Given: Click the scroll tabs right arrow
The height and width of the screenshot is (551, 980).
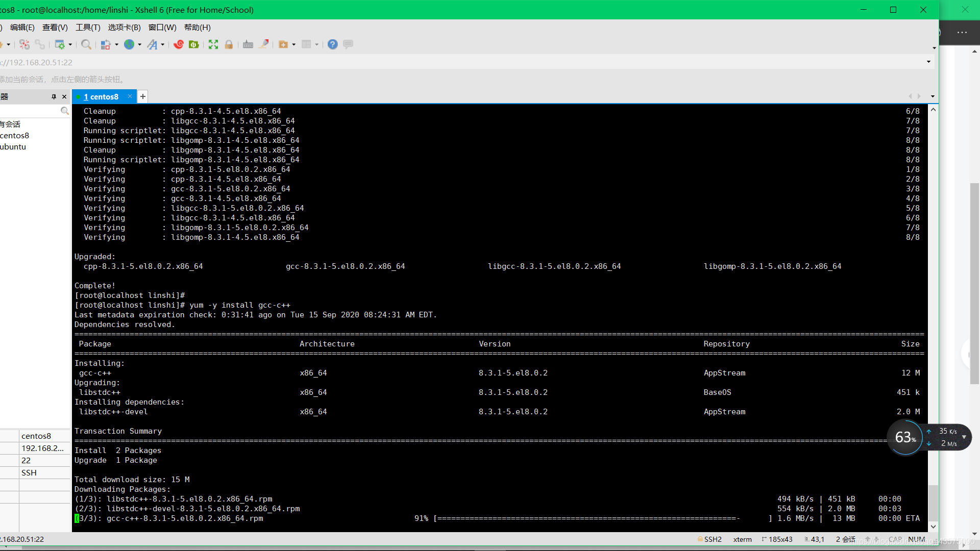Looking at the screenshot, I should 919,96.
